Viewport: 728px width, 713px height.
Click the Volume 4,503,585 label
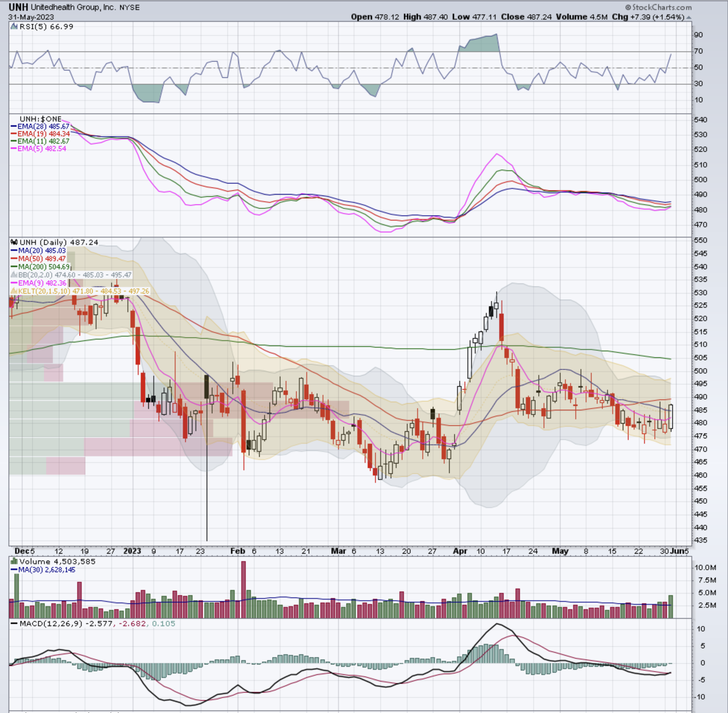pyautogui.click(x=57, y=561)
